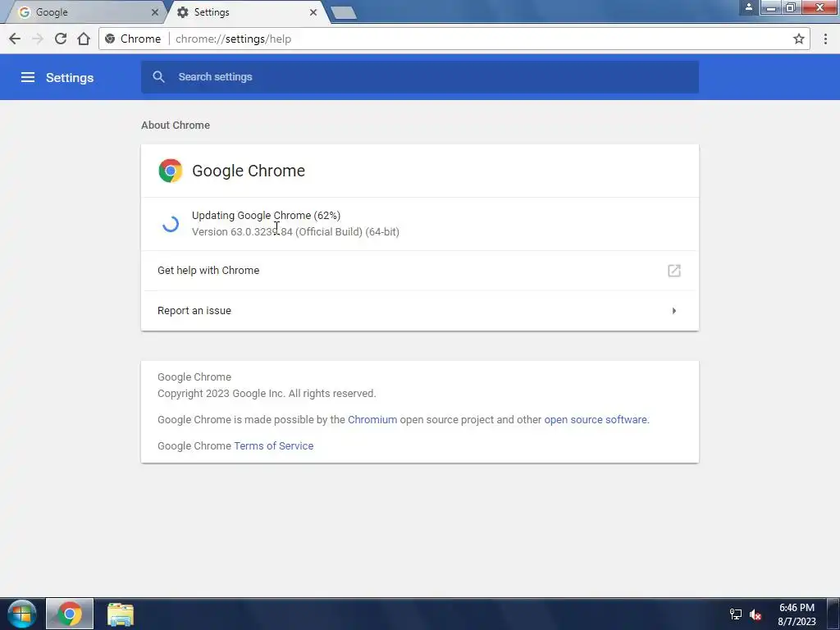Go back with the browser back arrow
Viewport: 840px width, 630px height.
point(15,39)
